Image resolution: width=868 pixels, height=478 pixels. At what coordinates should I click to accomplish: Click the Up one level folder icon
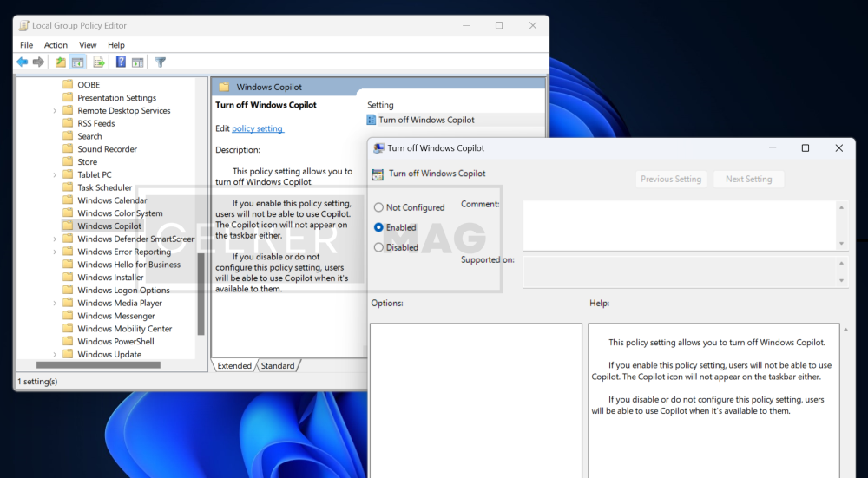point(61,62)
